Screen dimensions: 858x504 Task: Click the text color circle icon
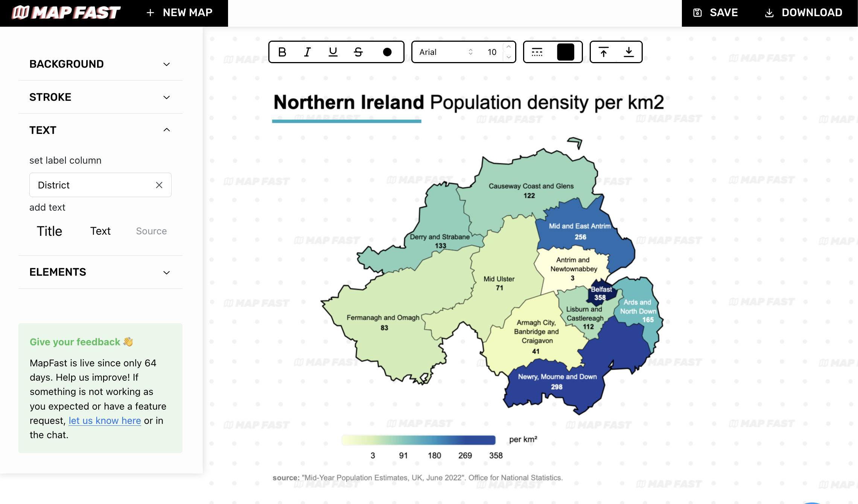387,52
